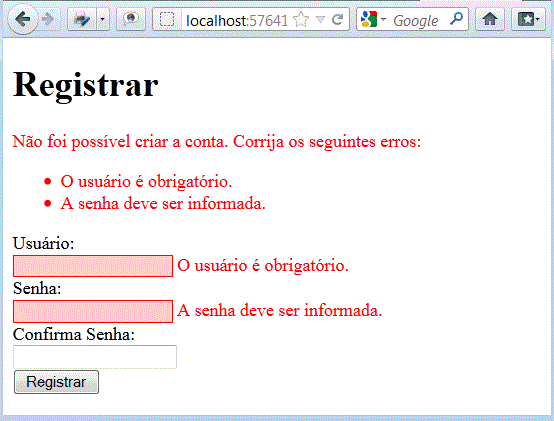Open the dropdown arrow beside the printer icon
The image size is (554, 421).
coord(102,19)
